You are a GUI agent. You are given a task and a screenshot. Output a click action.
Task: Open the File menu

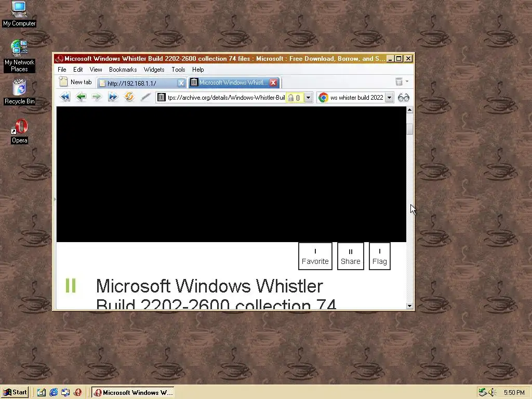[x=62, y=70]
